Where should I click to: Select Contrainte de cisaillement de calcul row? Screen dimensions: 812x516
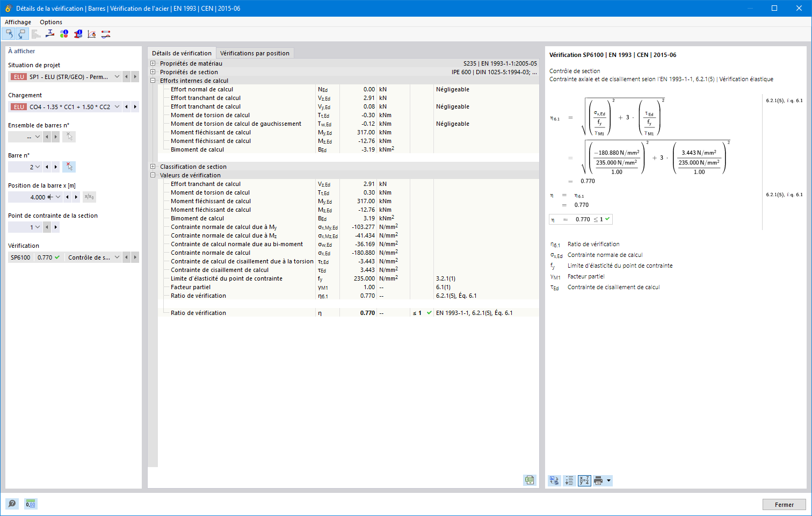click(349, 270)
